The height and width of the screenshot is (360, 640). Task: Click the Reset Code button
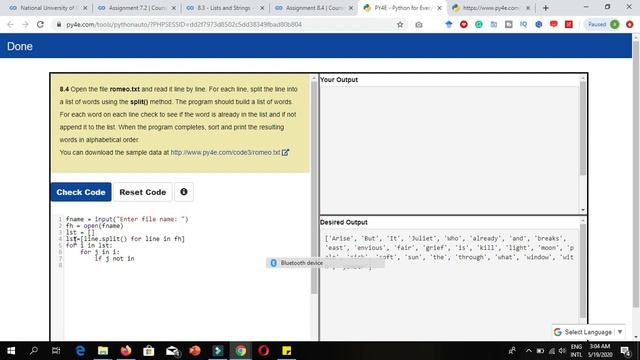[142, 192]
